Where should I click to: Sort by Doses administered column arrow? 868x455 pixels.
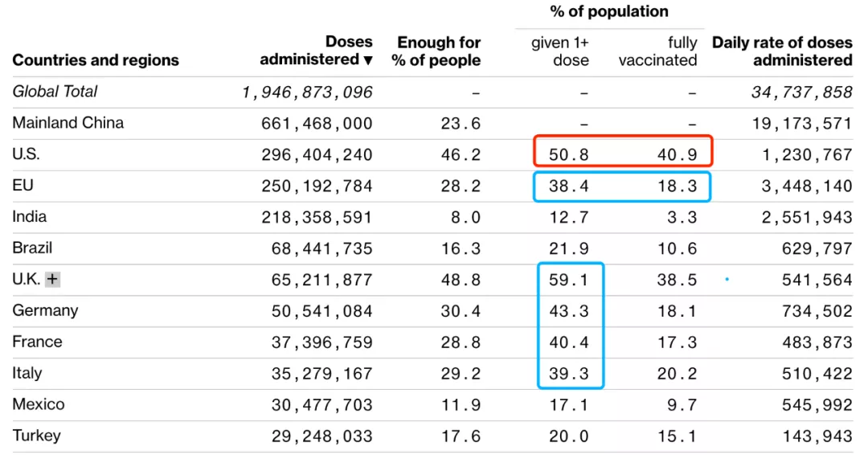pos(368,60)
